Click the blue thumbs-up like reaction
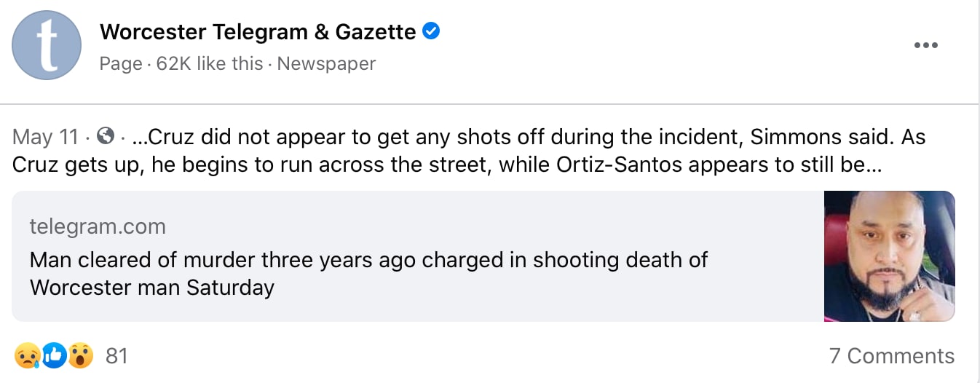 [x=54, y=355]
